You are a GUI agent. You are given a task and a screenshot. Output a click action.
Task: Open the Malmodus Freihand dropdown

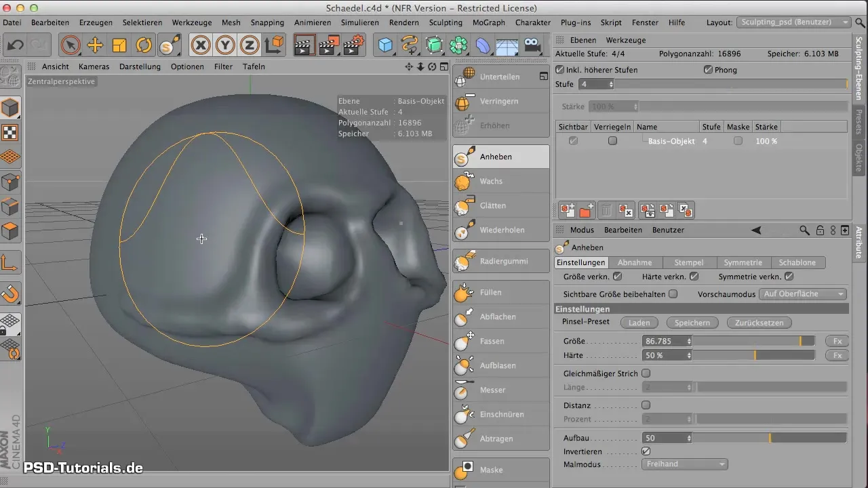pyautogui.click(x=684, y=464)
